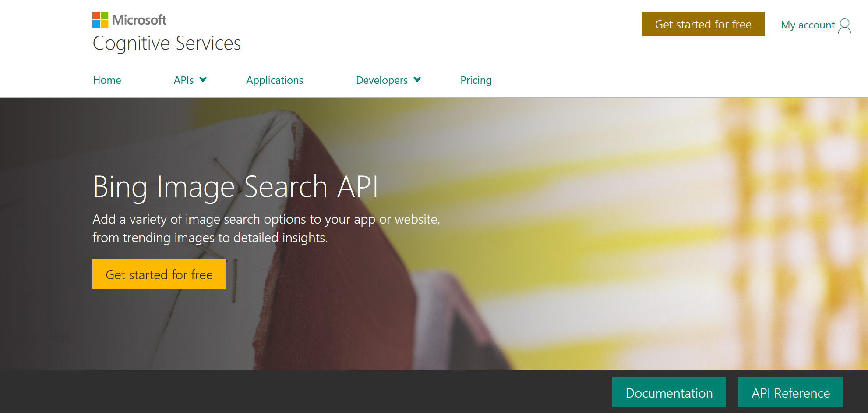868x413 pixels.
Task: Click header Get started for free button
Action: pos(703,24)
